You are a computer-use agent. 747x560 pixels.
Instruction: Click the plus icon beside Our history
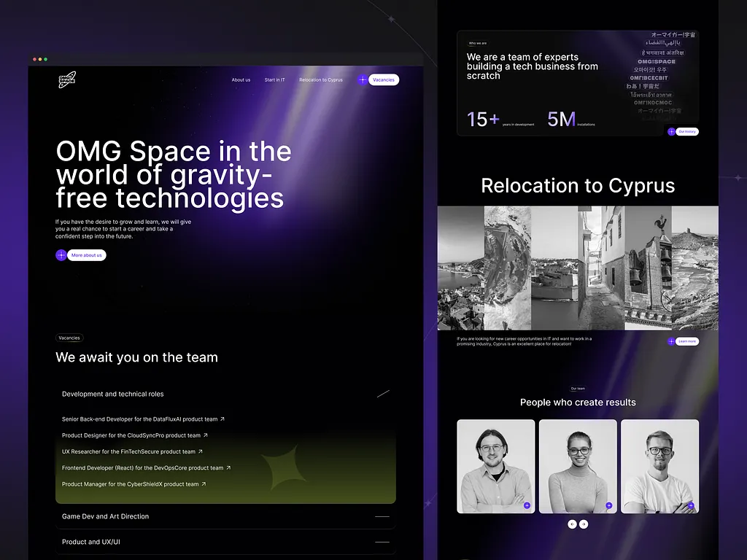click(x=671, y=132)
